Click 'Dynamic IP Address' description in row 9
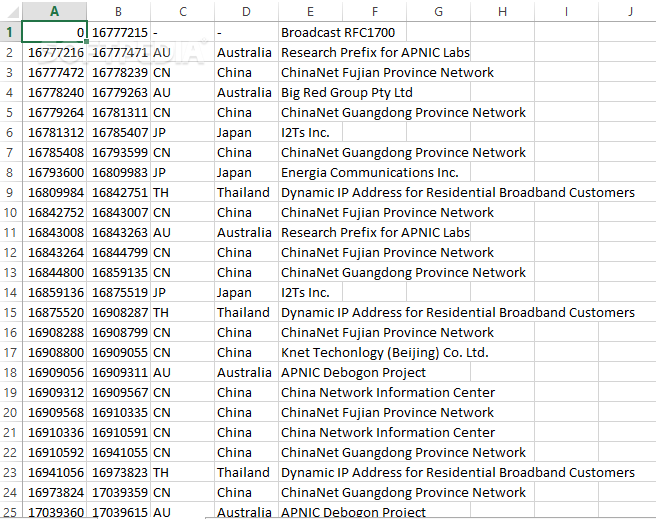Screen dimensions: 656x519 pyautogui.click(x=458, y=192)
